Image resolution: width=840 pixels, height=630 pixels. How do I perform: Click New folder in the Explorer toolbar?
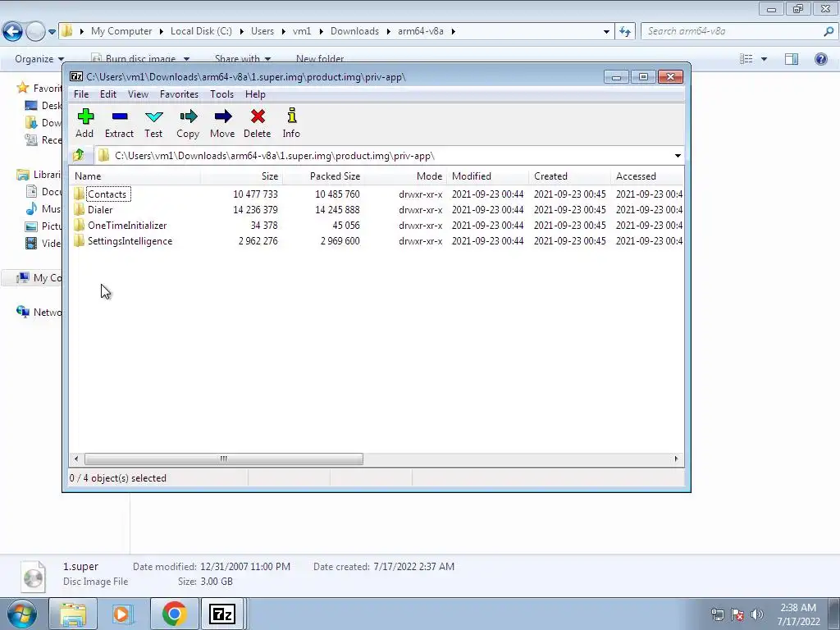[320, 59]
